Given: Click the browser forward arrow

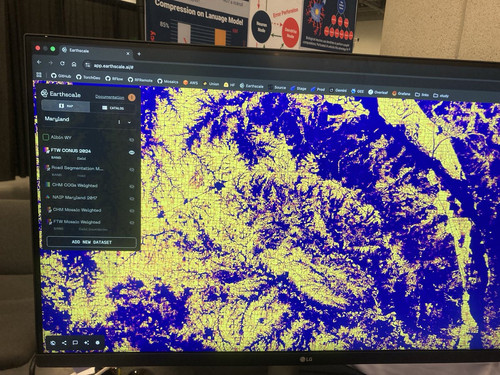Looking at the screenshot, I should coord(51,63).
